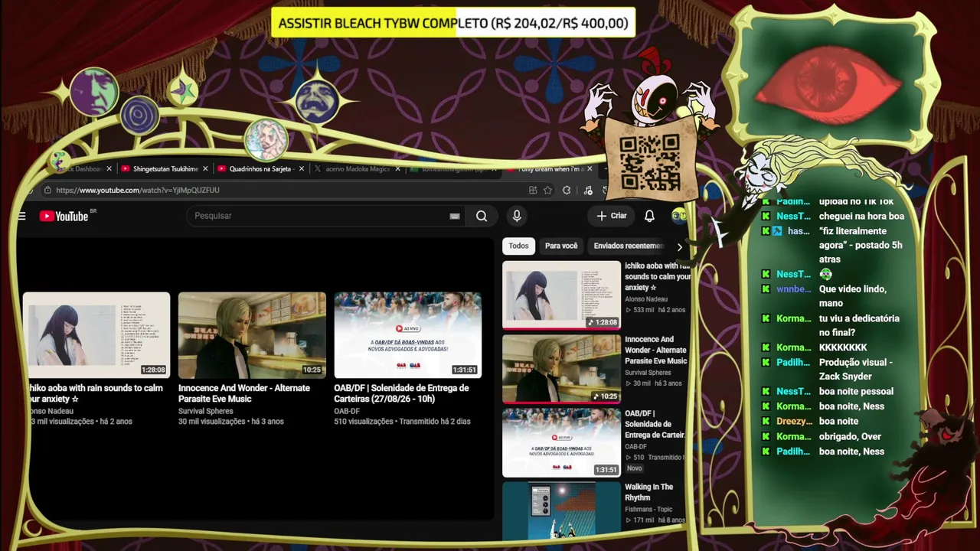
Task: Open Innocence And Wonder sidebar thumbnail
Action: [561, 368]
